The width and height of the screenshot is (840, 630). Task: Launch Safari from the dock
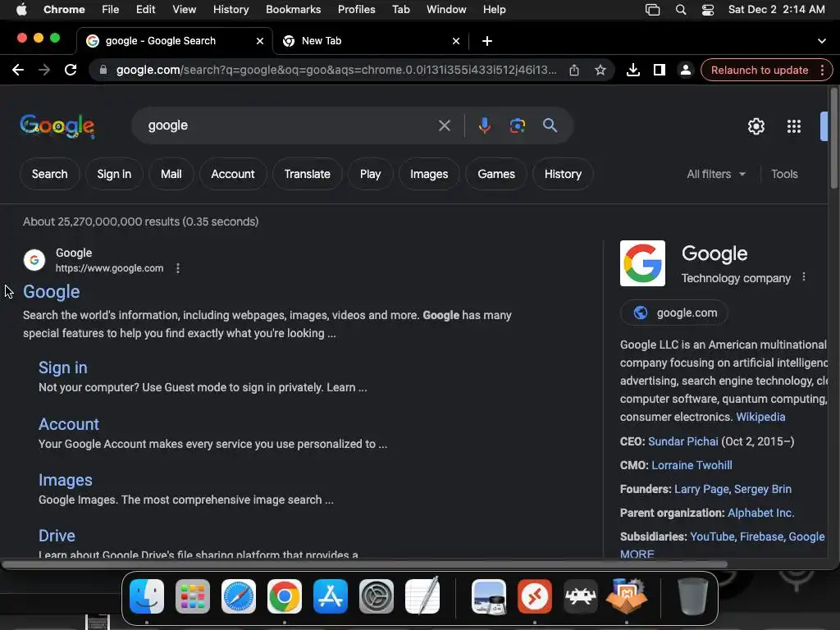click(x=239, y=596)
